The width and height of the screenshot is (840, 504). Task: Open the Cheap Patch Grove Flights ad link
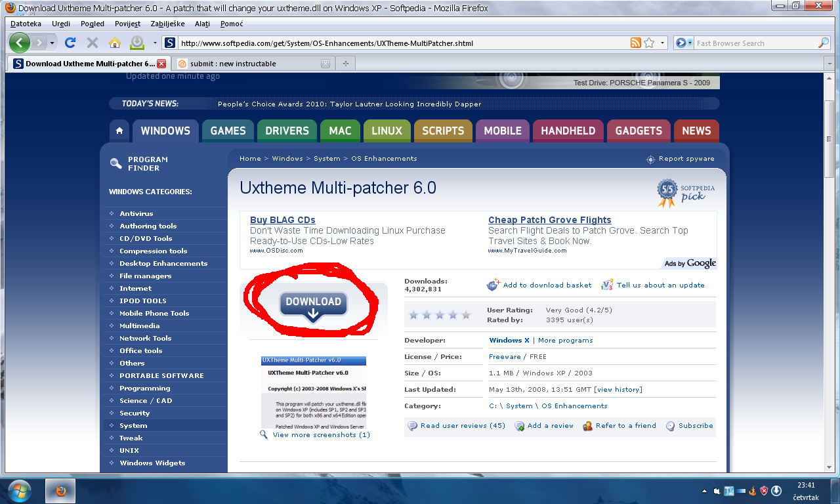(550, 220)
